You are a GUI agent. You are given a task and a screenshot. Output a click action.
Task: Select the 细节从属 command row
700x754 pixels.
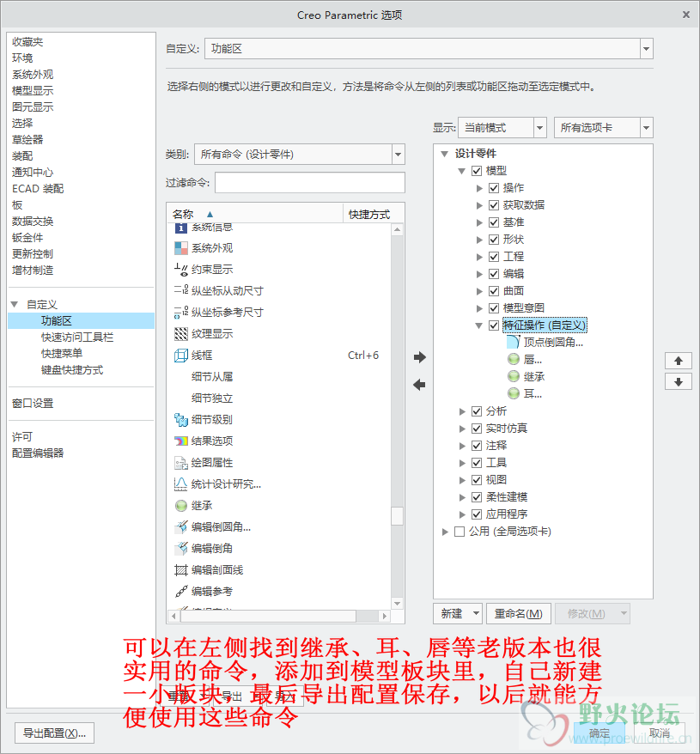click(279, 377)
